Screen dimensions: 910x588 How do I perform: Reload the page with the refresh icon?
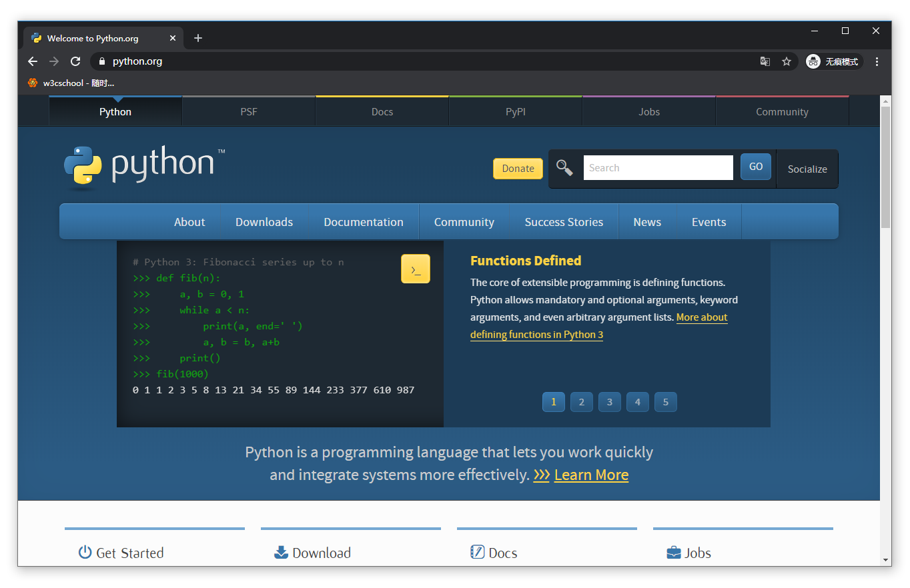pyautogui.click(x=74, y=61)
